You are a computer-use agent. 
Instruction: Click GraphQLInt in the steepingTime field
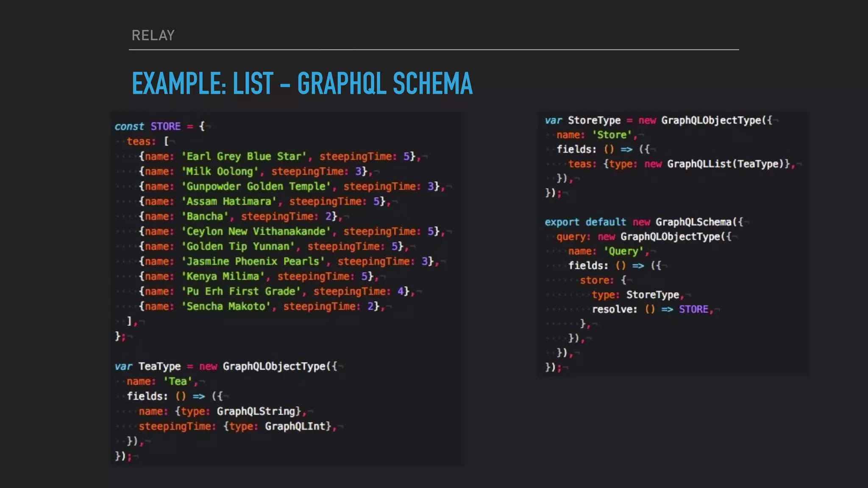click(x=295, y=426)
